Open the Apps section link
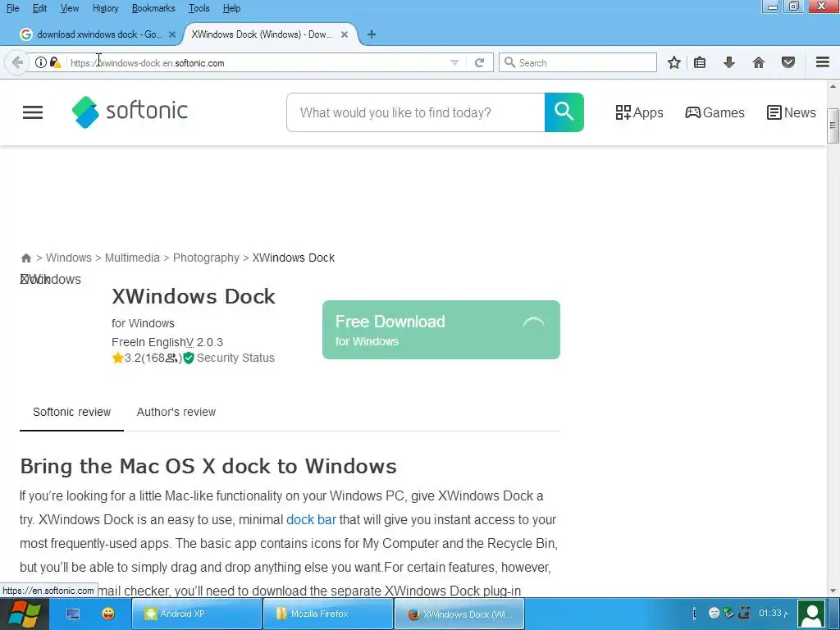Viewport: 840px width, 630px height. click(x=639, y=112)
